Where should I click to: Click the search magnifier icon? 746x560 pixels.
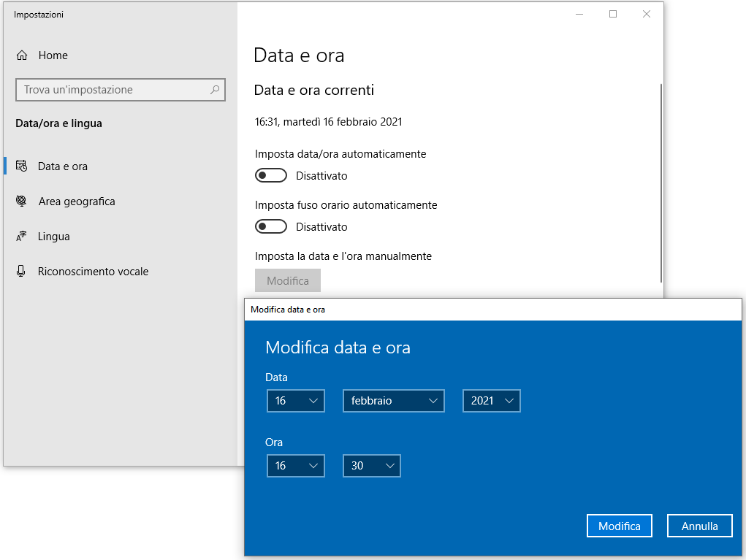click(215, 90)
